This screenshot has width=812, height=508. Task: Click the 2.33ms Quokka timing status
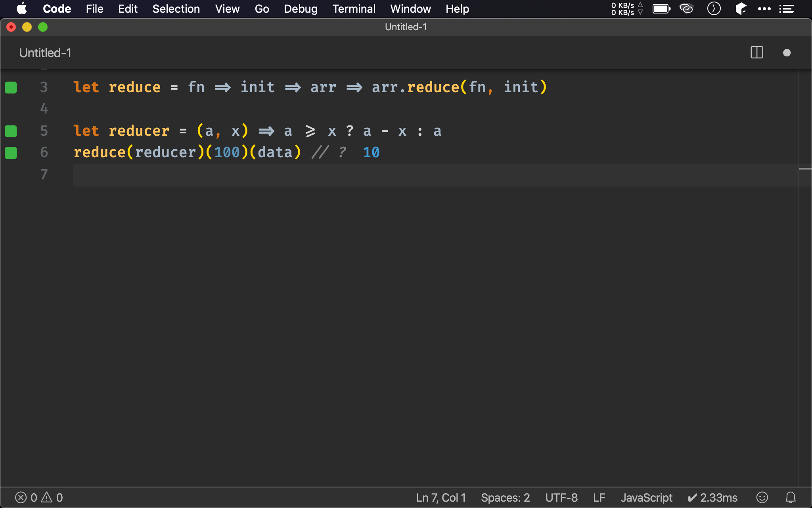point(712,498)
